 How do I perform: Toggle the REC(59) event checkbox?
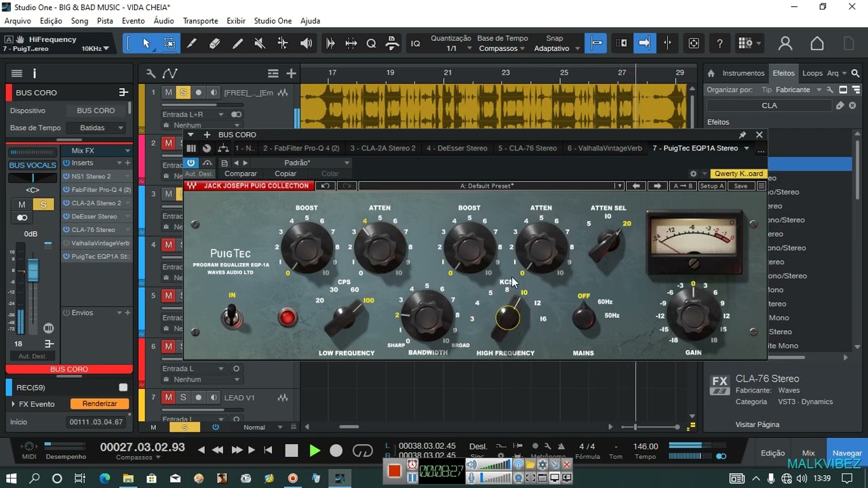pyautogui.click(x=123, y=388)
